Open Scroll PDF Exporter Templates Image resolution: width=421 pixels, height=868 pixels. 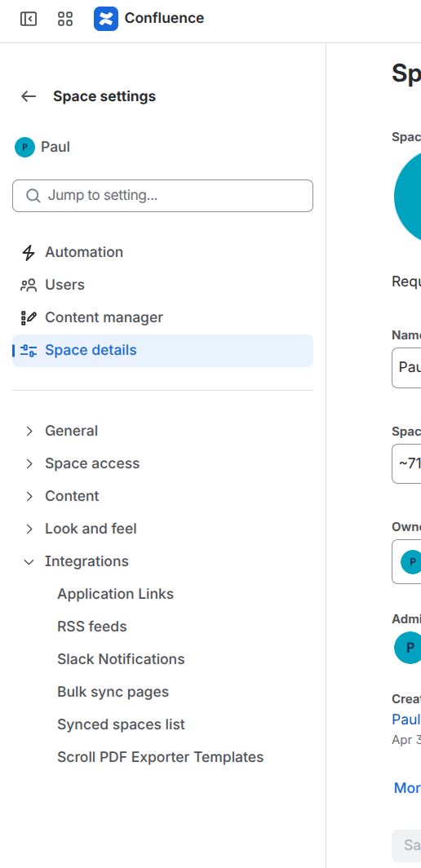[x=161, y=757]
